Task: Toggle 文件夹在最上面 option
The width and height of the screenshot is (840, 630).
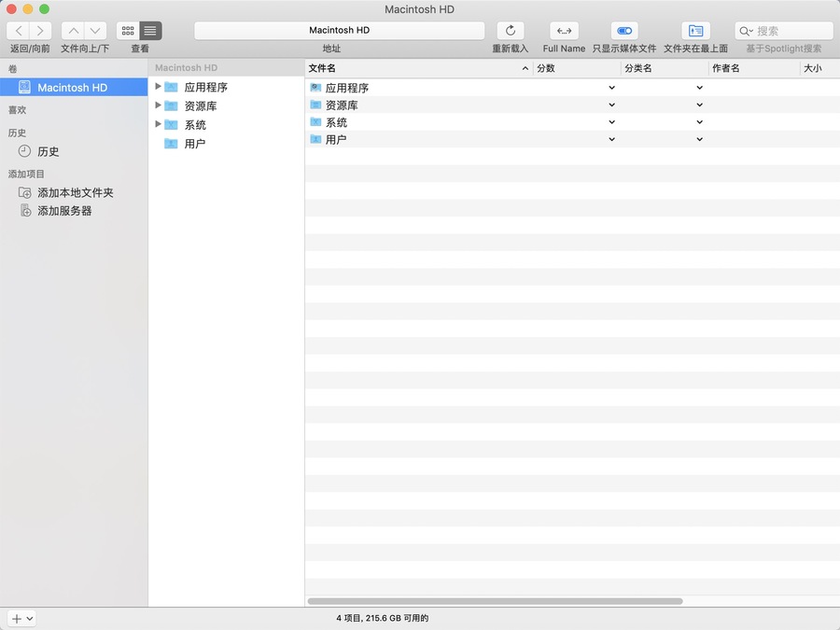Action: coord(695,31)
